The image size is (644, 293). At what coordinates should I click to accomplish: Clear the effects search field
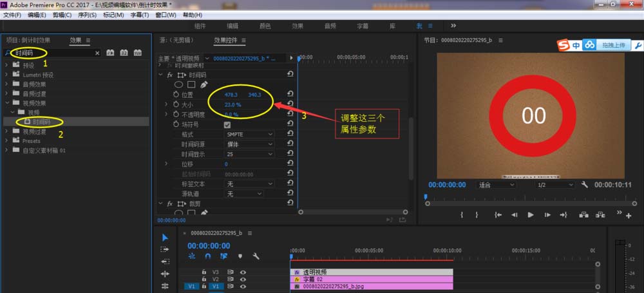(98, 53)
